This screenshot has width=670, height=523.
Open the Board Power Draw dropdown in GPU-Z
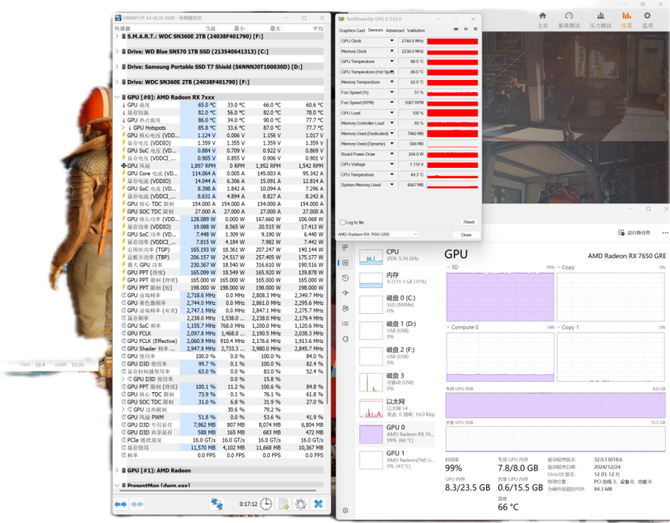pyautogui.click(x=392, y=154)
